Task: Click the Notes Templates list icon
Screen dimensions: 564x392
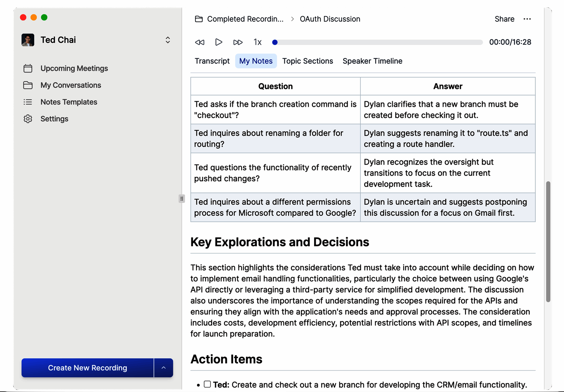Action: click(28, 102)
